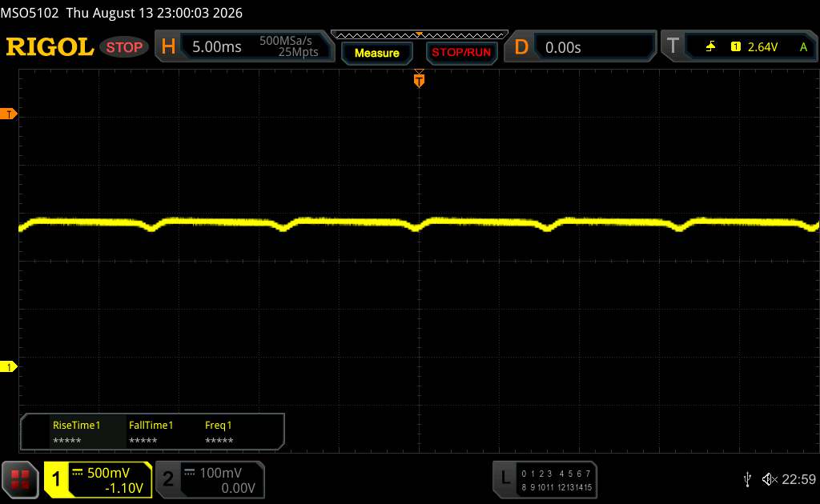820x504 pixels.
Task: Open the 0.00s horizontal delay setting
Action: [x=563, y=47]
